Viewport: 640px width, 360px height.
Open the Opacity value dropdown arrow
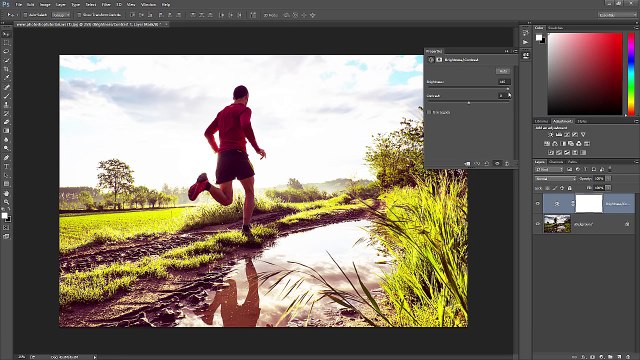(x=609, y=179)
